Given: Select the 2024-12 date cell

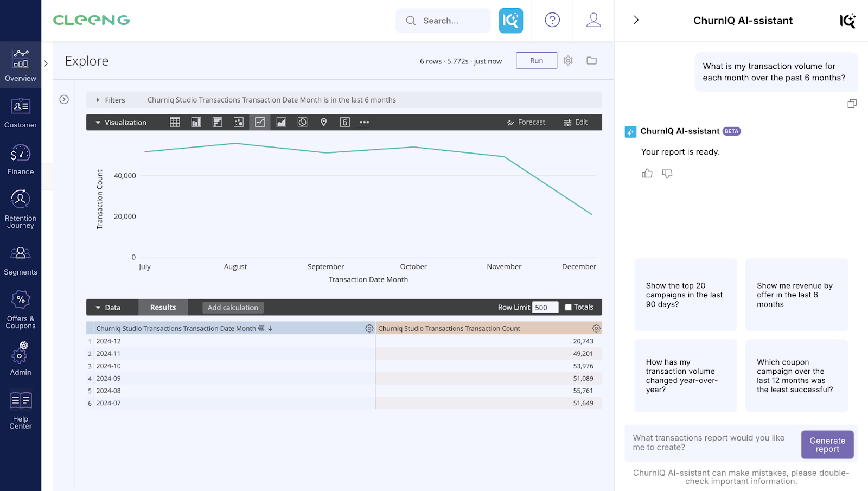Looking at the screenshot, I should (x=234, y=341).
